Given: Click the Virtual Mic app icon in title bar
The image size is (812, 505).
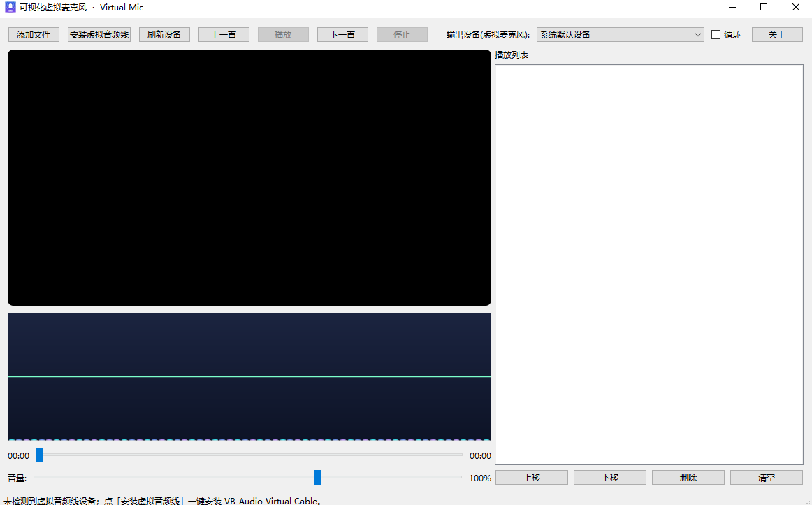Looking at the screenshot, I should [x=10, y=7].
